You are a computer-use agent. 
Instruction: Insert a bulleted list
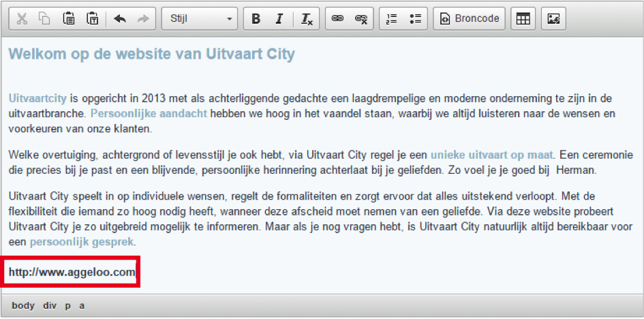pos(415,19)
